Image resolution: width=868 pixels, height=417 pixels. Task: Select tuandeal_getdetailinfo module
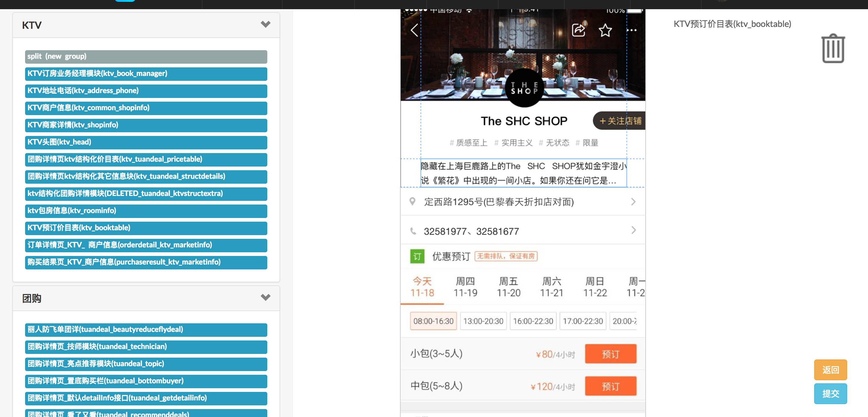[146, 398]
